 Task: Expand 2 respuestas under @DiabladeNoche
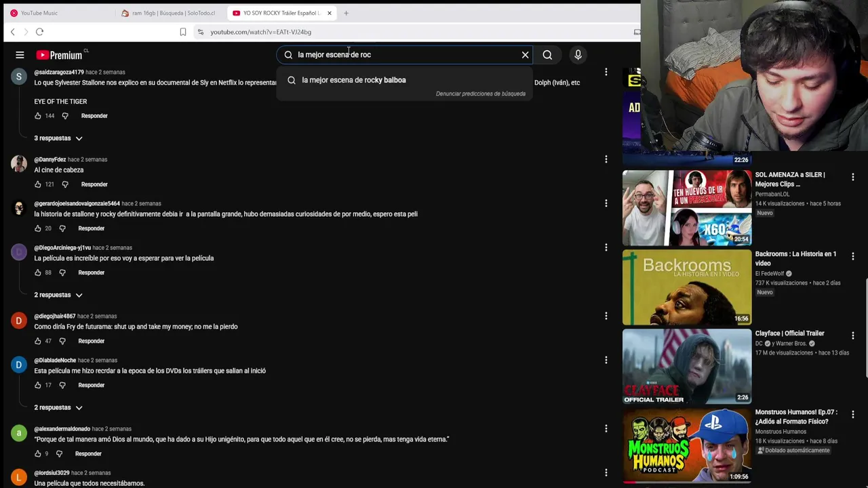coord(58,407)
